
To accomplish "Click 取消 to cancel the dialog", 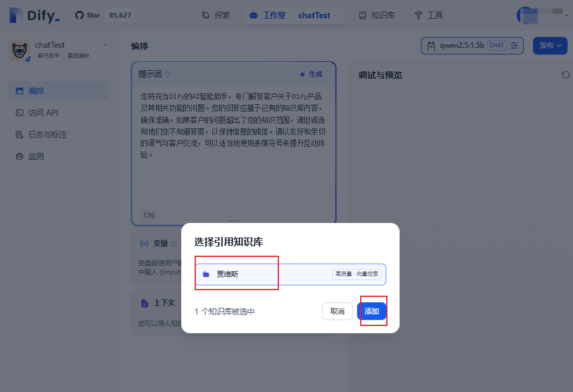I will click(337, 311).
